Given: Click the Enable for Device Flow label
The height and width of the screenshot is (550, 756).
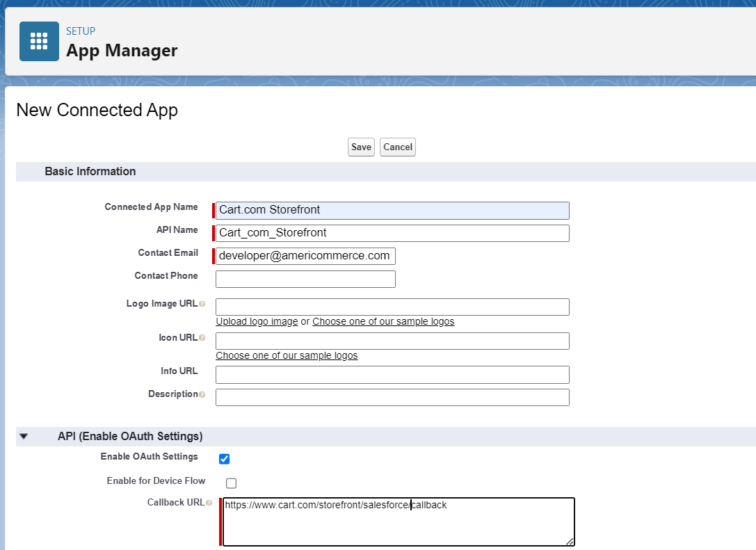Looking at the screenshot, I should tap(156, 481).
